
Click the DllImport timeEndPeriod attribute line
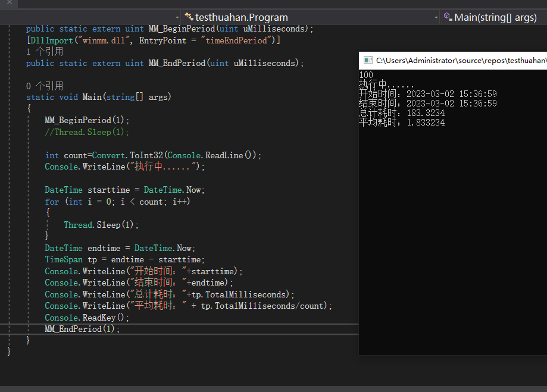153,40
